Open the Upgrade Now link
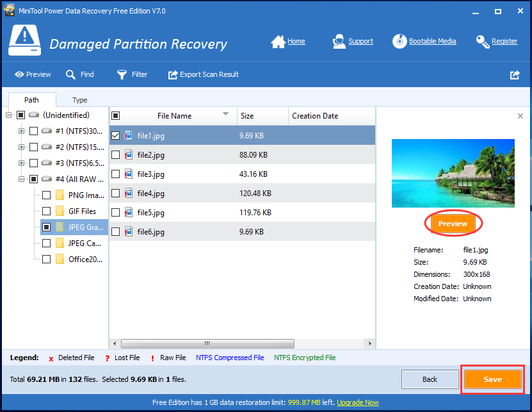532x412 pixels. [358, 402]
